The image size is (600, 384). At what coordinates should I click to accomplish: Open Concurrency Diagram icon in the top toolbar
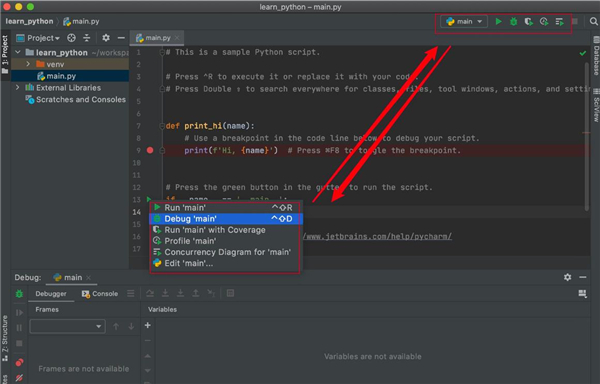(x=559, y=22)
